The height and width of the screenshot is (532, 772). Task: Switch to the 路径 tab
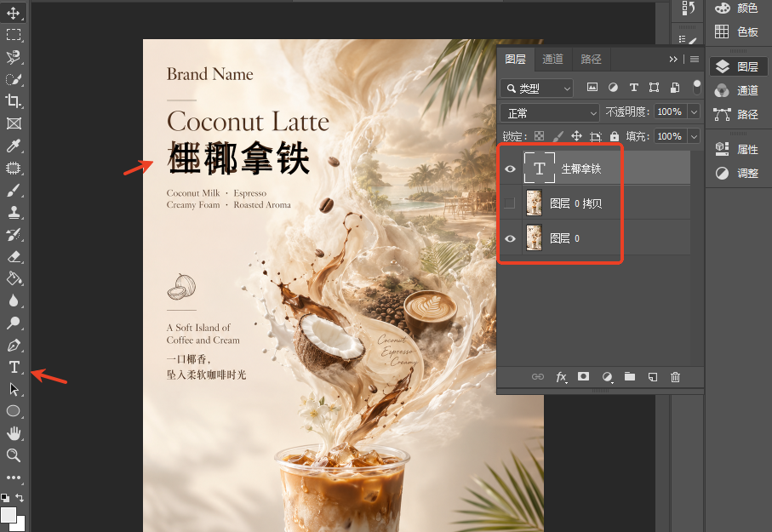[591, 59]
